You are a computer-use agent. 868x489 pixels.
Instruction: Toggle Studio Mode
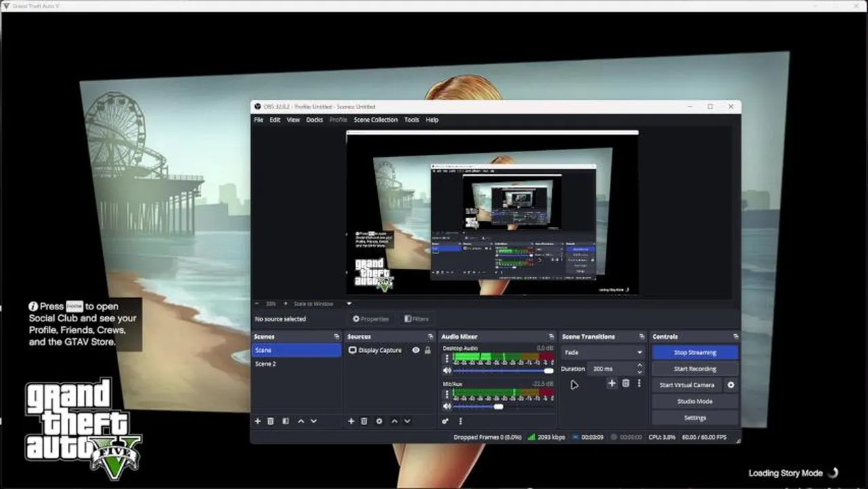pyautogui.click(x=695, y=401)
